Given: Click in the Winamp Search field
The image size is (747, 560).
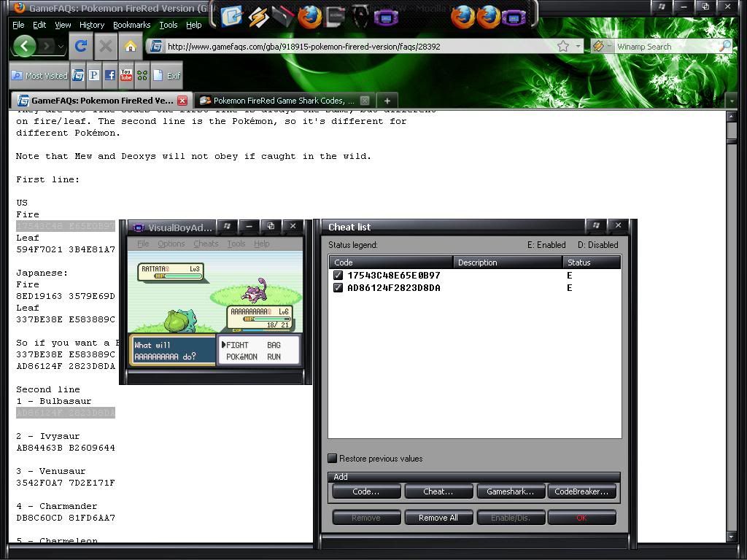Looking at the screenshot, I should coord(664,46).
